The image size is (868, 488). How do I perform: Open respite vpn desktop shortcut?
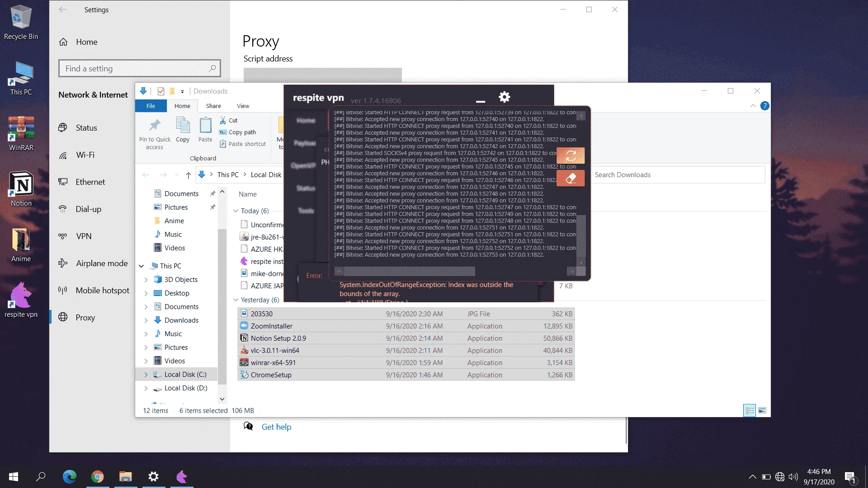(21, 300)
